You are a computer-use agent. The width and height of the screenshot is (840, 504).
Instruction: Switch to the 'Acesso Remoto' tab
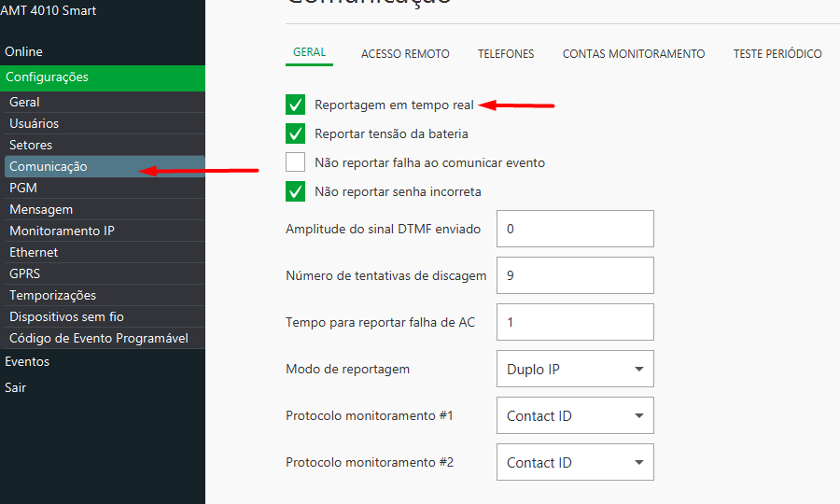(405, 54)
